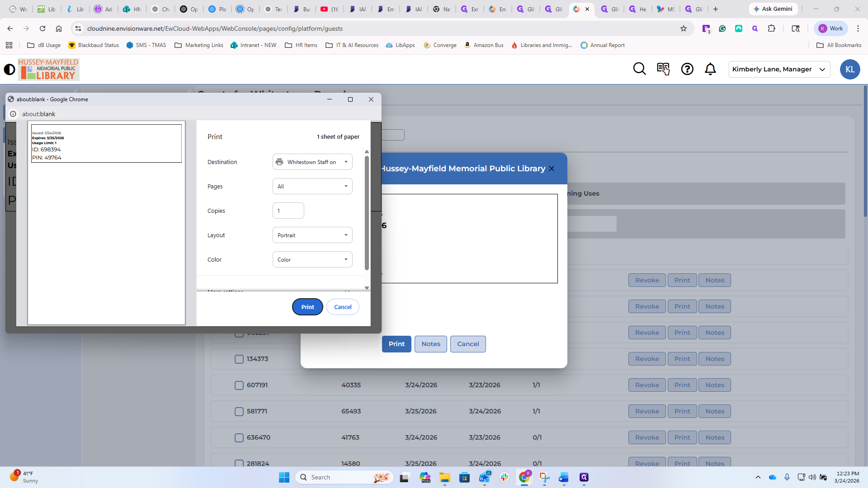Click the Copies number field
This screenshot has width=868, height=488.
(288, 211)
